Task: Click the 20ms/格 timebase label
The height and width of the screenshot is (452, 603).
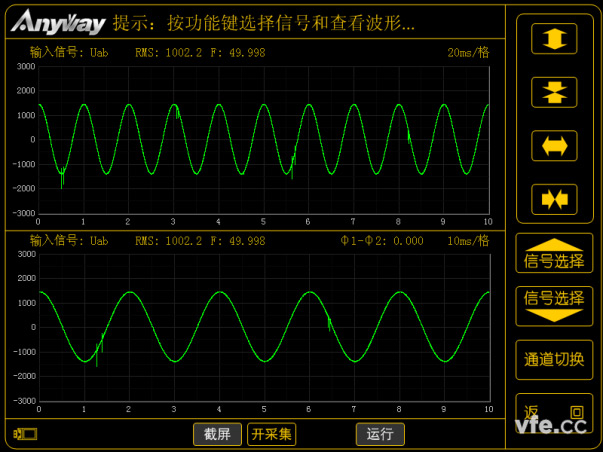Action: 468,52
